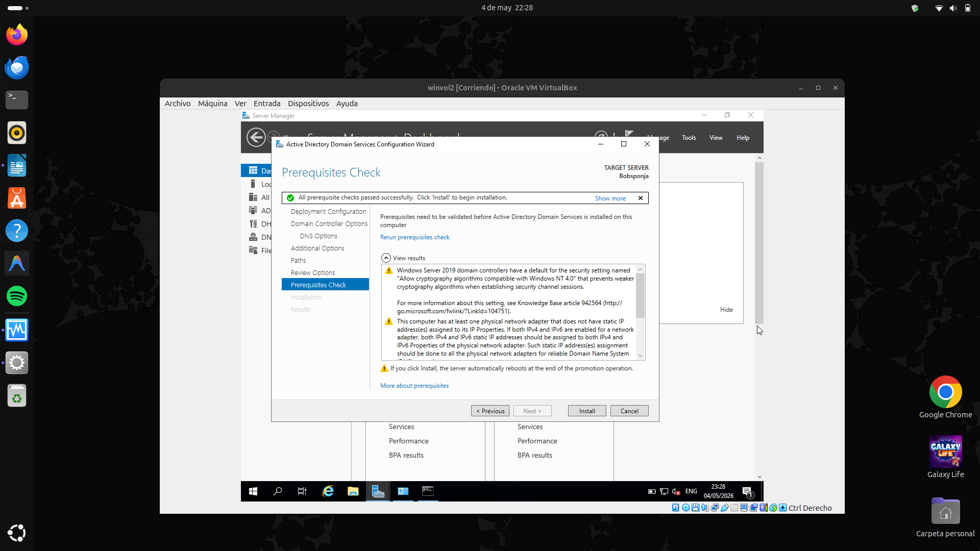The image size is (980, 551).
Task: Click Server Manager scrollbar down arrow
Action: tap(759, 477)
